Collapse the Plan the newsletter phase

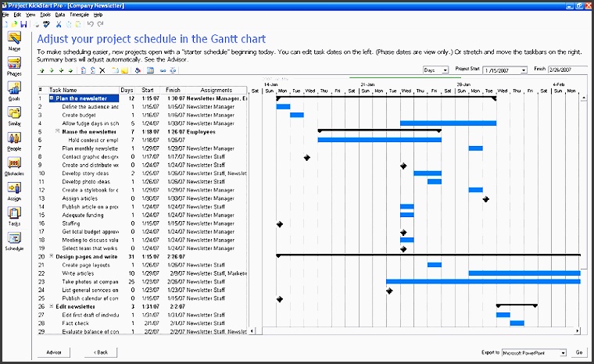point(52,98)
